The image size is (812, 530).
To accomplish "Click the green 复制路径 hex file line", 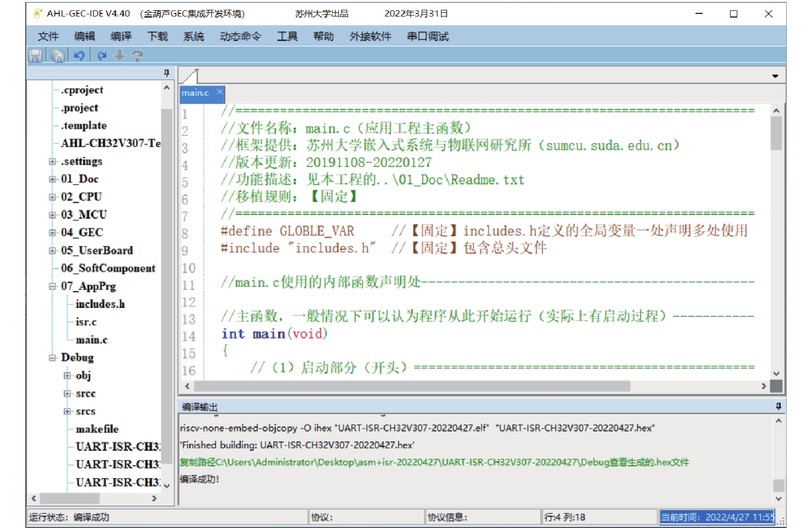I will (434, 462).
